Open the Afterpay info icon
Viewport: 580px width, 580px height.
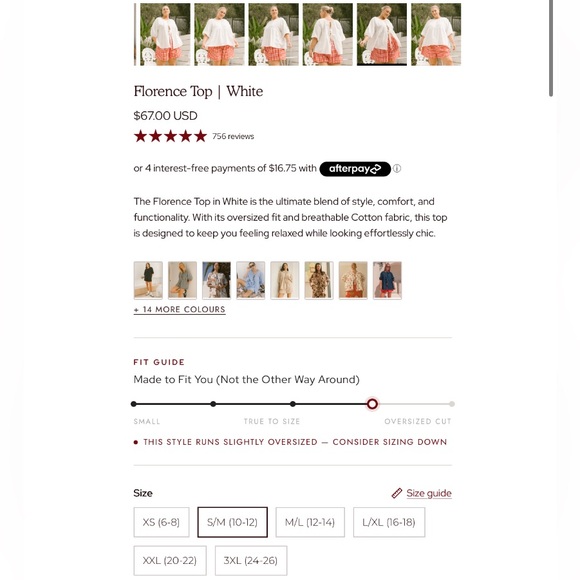pyautogui.click(x=397, y=169)
